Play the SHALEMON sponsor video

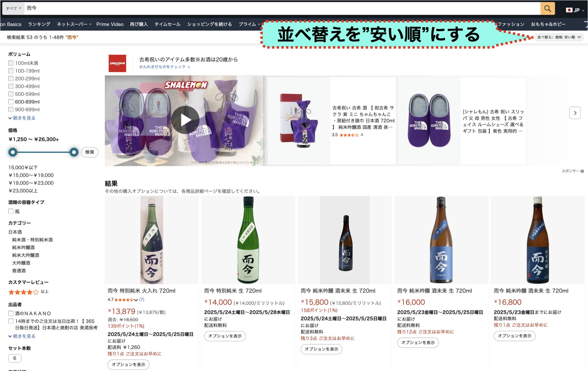click(185, 120)
